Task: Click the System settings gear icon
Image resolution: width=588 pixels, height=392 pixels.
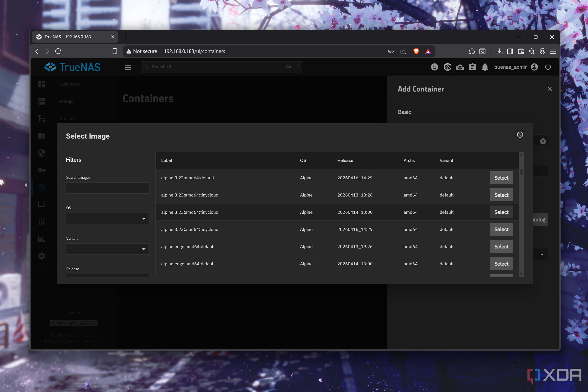Action: tap(42, 256)
